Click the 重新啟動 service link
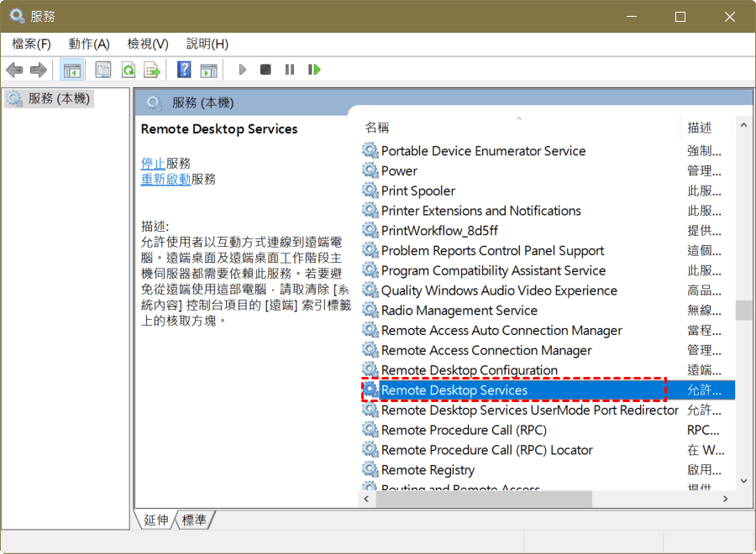This screenshot has width=756, height=554. pos(165,179)
